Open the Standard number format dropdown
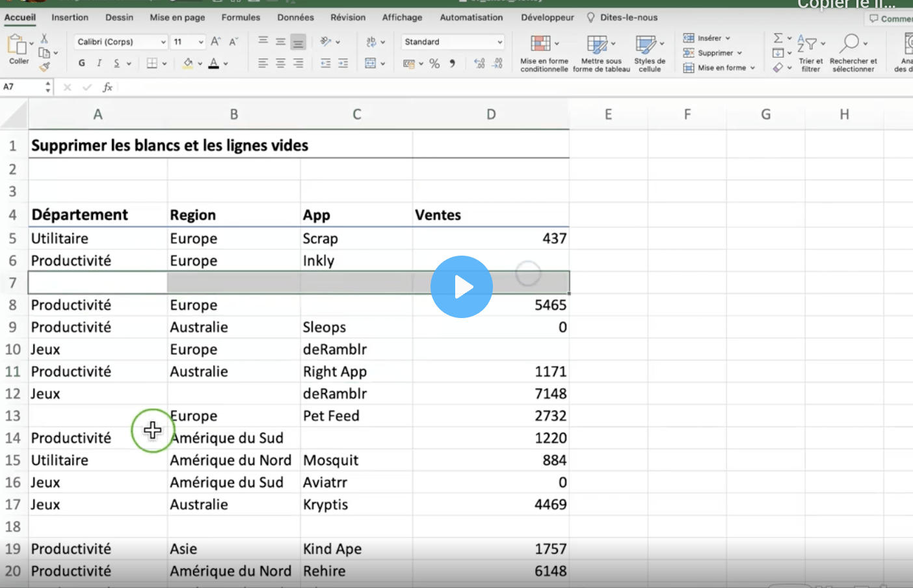Image resolution: width=913 pixels, height=588 pixels. pyautogui.click(x=453, y=42)
